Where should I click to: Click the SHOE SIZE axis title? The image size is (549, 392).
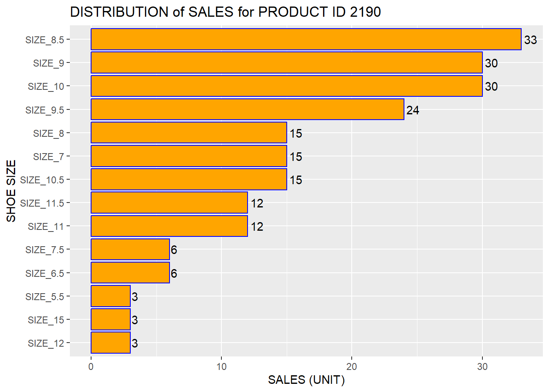(x=11, y=191)
